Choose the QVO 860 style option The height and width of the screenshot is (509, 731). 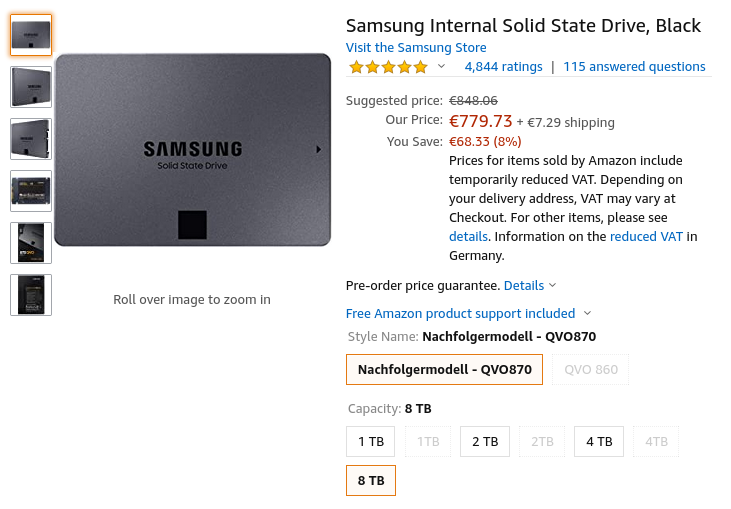[591, 370]
